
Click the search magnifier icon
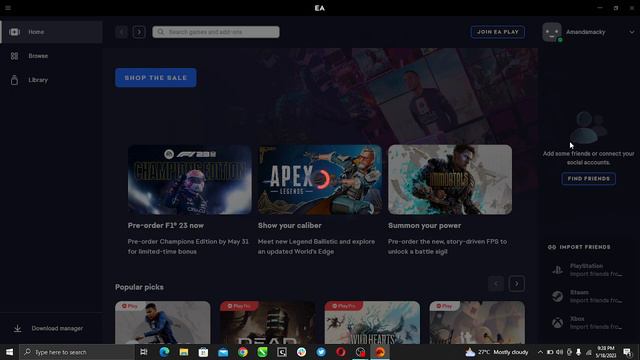tap(160, 32)
